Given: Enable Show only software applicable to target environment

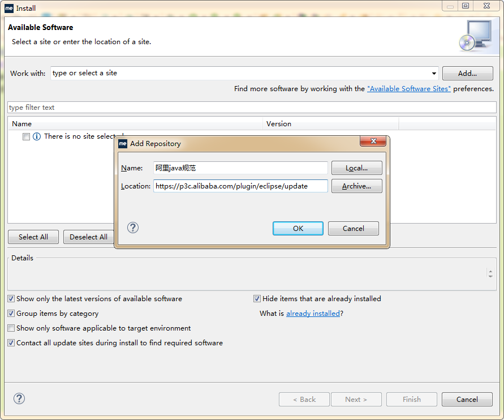Looking at the screenshot, I should (11, 328).
